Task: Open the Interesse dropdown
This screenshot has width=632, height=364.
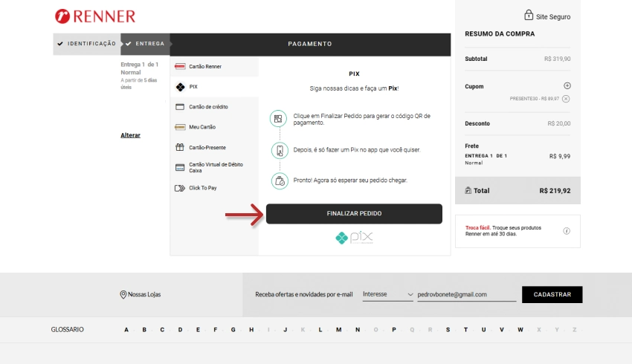Action: point(387,294)
